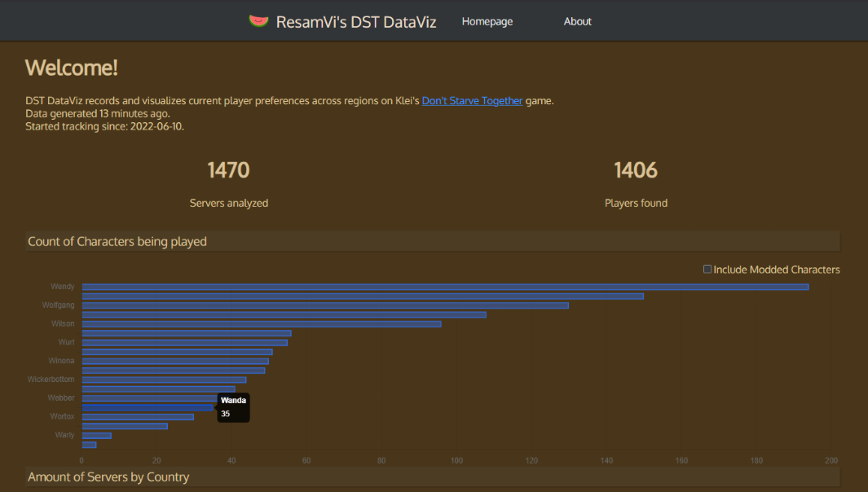Click the Wolfgang bar in chart
Screen dimensions: 868x492
click(324, 305)
